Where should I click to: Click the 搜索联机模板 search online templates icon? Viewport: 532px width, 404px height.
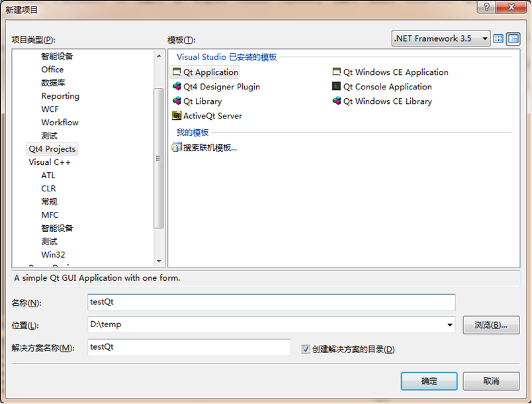[177, 147]
